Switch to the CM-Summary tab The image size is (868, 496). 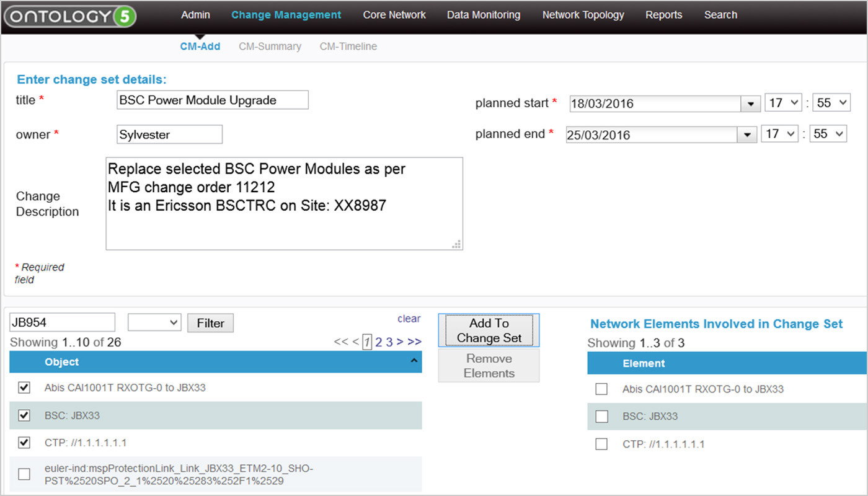(270, 46)
